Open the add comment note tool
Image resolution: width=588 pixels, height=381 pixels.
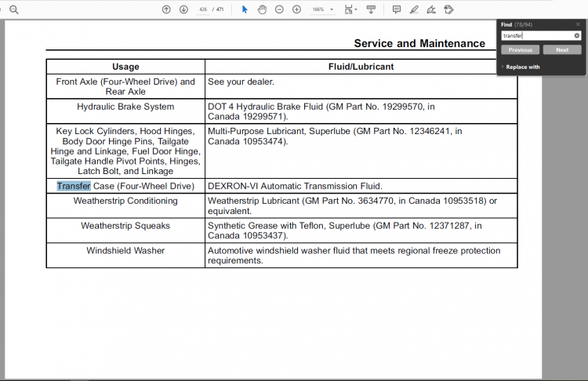[397, 9]
